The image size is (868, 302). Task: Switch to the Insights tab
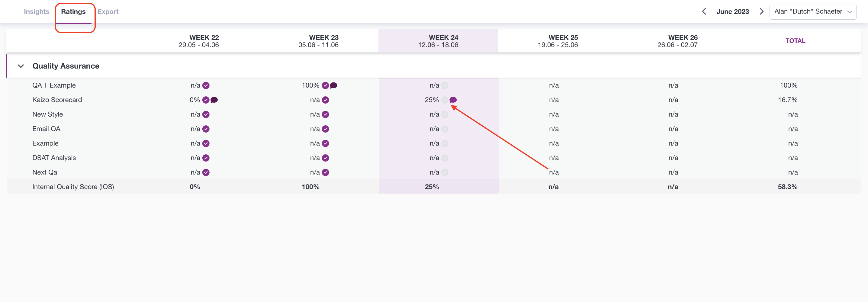(x=36, y=11)
